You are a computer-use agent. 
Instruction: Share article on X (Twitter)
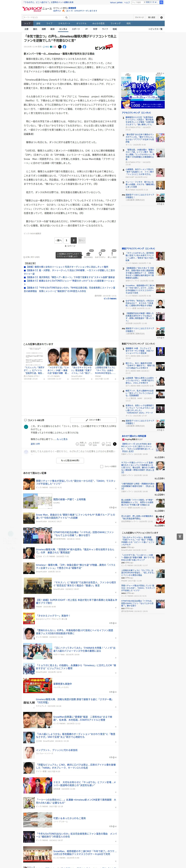pos(60,47)
